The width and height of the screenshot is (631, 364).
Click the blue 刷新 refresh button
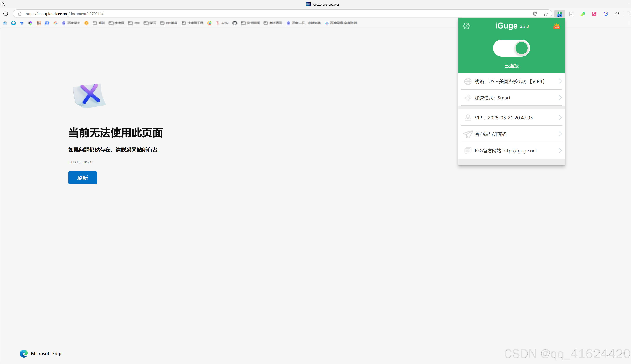pyautogui.click(x=83, y=178)
